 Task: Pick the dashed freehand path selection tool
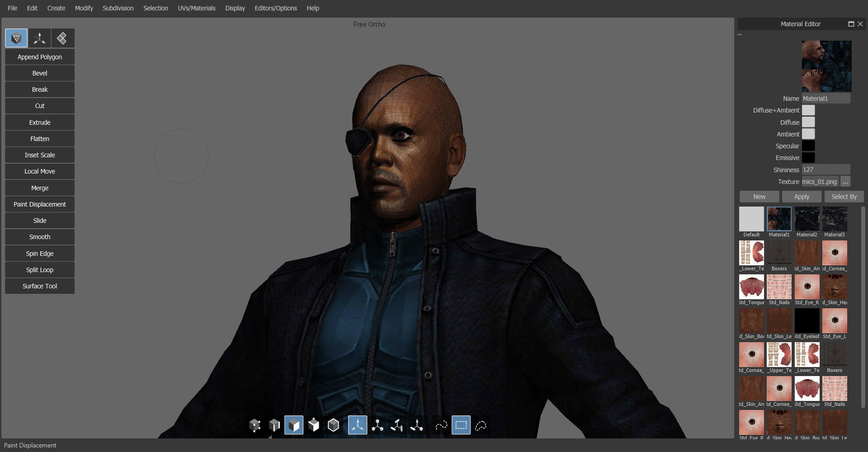(441, 425)
